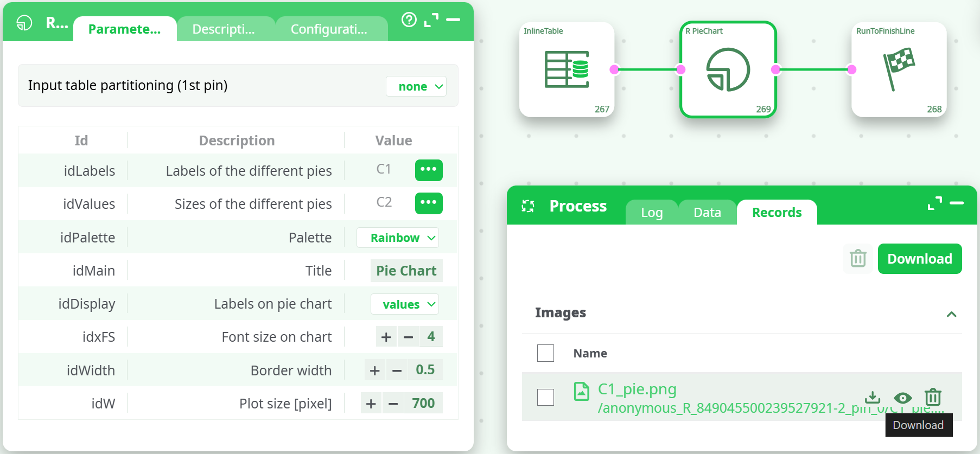Check the box next to C1_pie.png

click(x=545, y=397)
